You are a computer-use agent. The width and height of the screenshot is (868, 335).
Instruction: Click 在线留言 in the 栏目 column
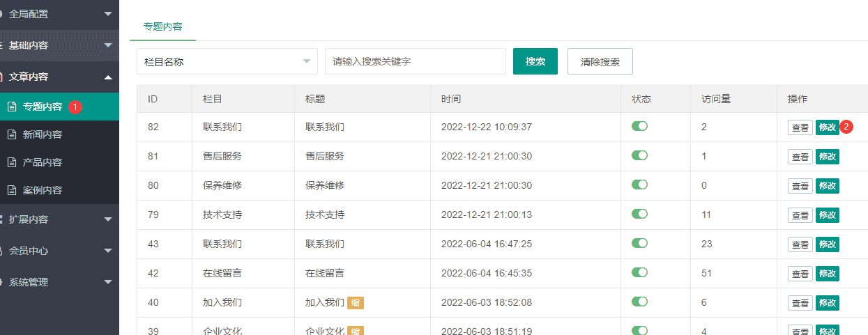tap(222, 274)
